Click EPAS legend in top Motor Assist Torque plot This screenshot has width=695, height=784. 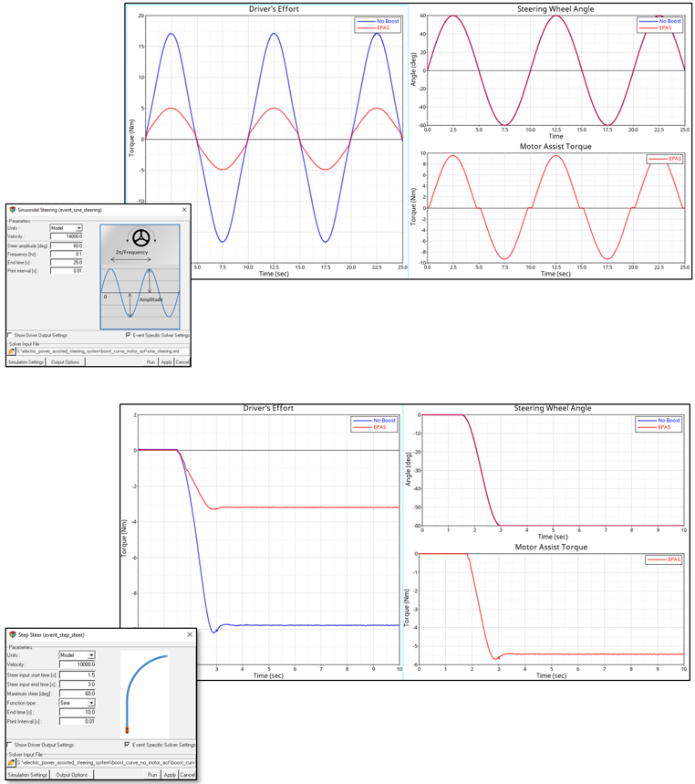pyautogui.click(x=665, y=159)
